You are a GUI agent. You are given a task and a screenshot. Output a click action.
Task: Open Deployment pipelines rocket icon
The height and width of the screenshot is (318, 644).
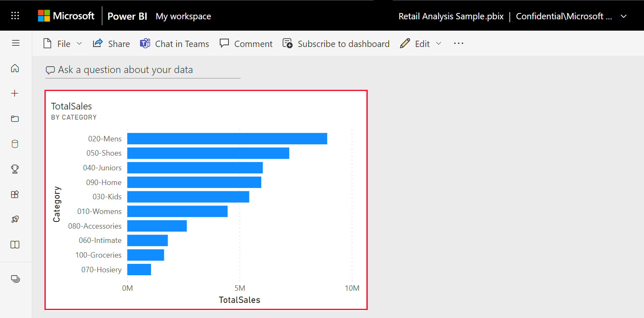click(x=15, y=219)
